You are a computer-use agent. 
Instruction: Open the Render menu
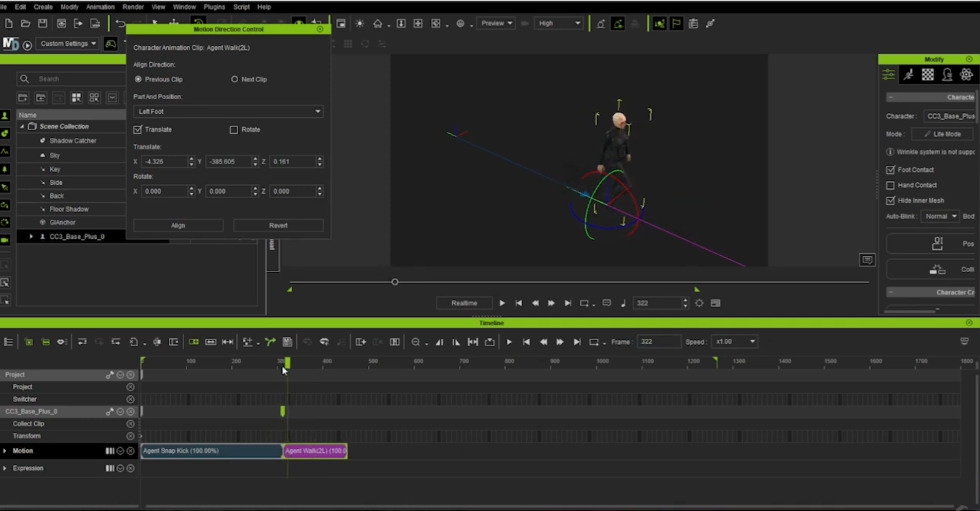click(133, 7)
